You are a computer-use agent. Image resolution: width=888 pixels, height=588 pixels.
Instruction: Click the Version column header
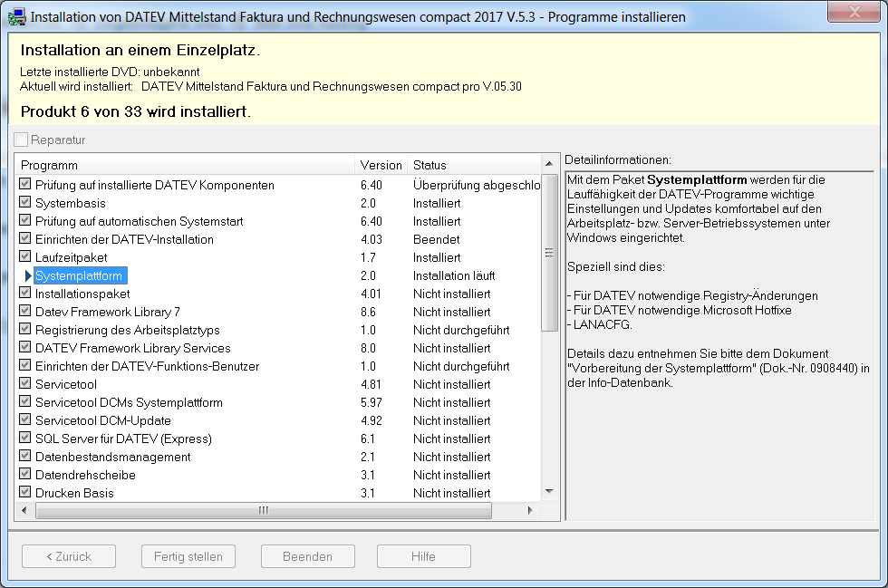[381, 165]
